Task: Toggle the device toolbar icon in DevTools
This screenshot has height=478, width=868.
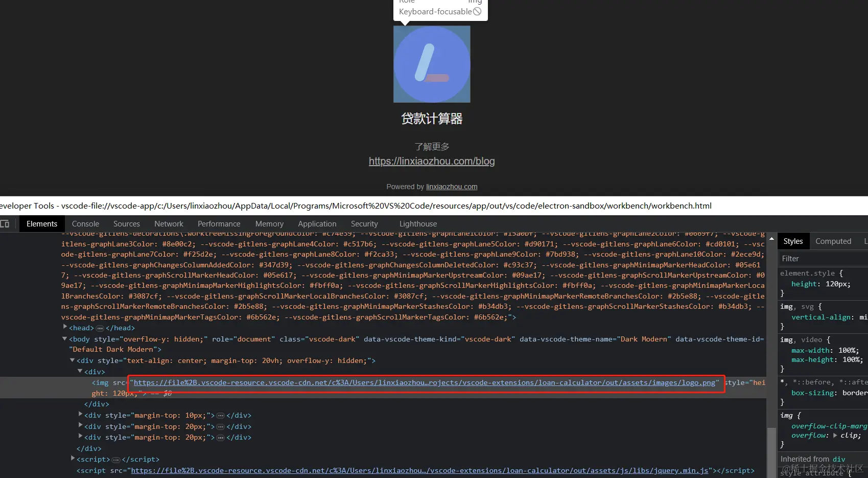Action: (x=5, y=224)
